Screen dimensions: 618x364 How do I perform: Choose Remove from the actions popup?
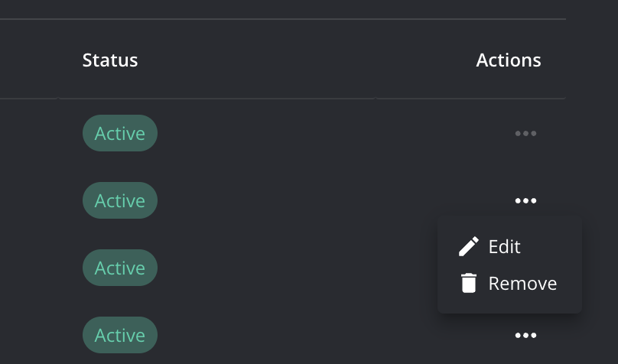coord(522,283)
